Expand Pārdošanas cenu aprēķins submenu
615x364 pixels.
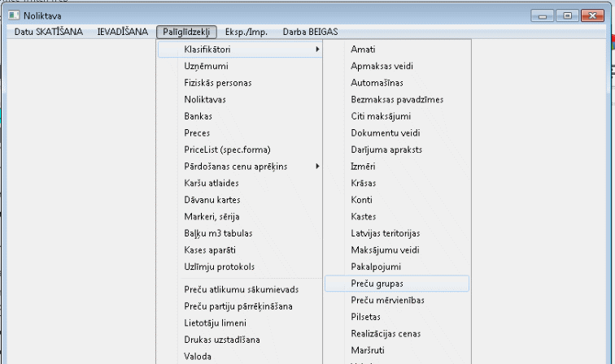tap(240, 167)
